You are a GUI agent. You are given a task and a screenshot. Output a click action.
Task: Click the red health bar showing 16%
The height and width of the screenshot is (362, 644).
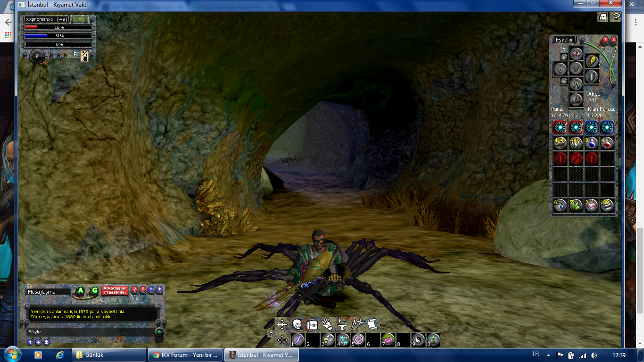click(x=58, y=27)
